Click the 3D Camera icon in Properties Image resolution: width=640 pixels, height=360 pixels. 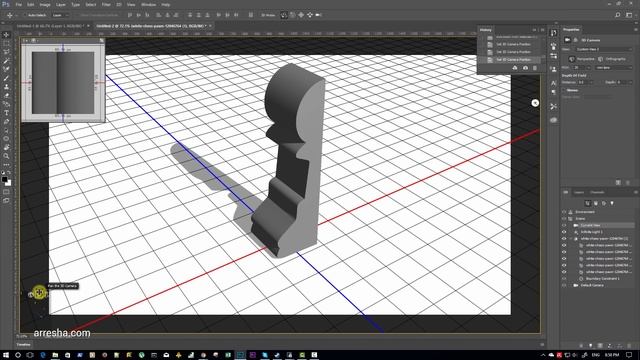pyautogui.click(x=567, y=40)
